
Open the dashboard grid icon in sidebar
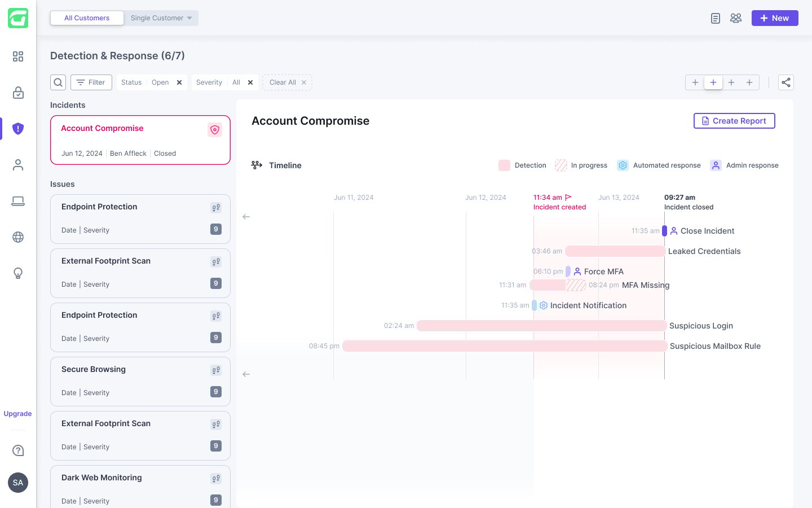click(18, 56)
